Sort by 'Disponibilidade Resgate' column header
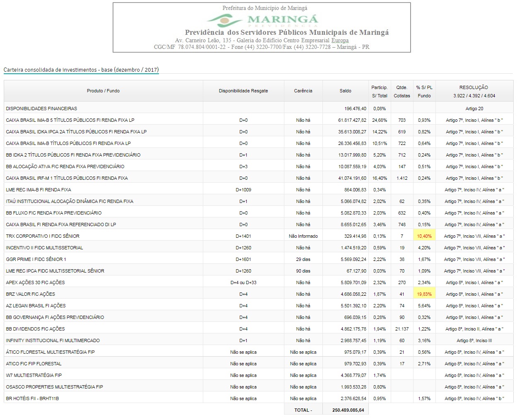 (243, 91)
